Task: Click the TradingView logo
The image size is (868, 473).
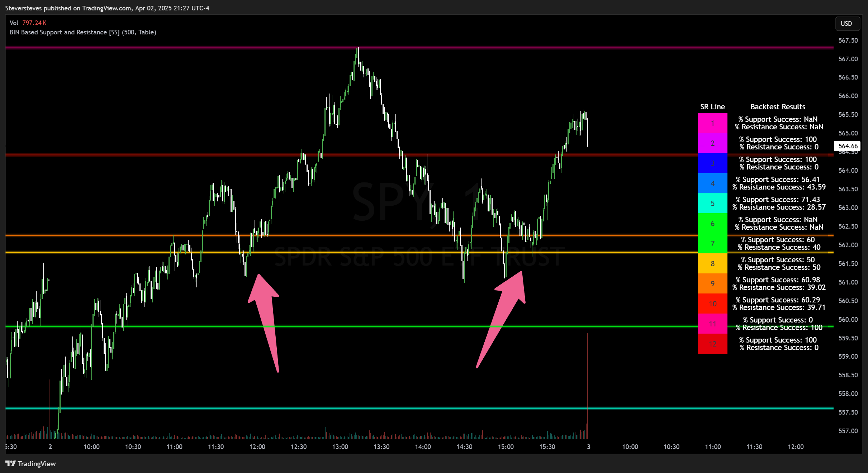Action: click(x=31, y=463)
